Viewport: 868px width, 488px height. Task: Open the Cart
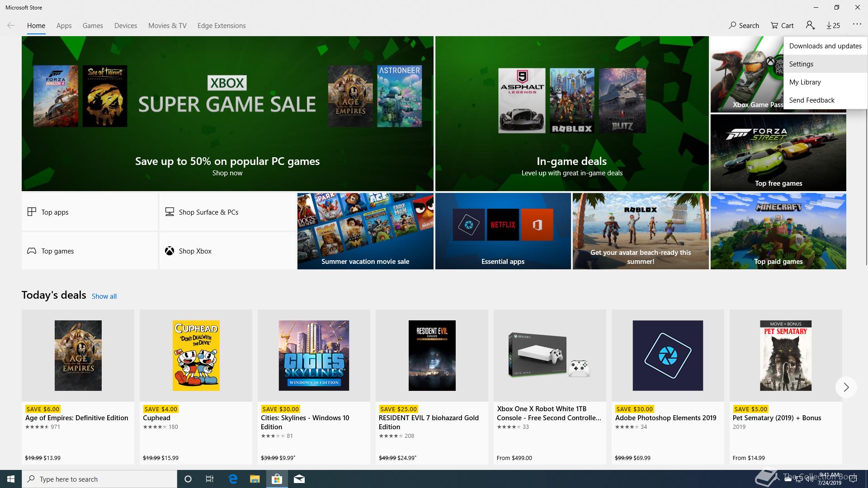tap(782, 26)
